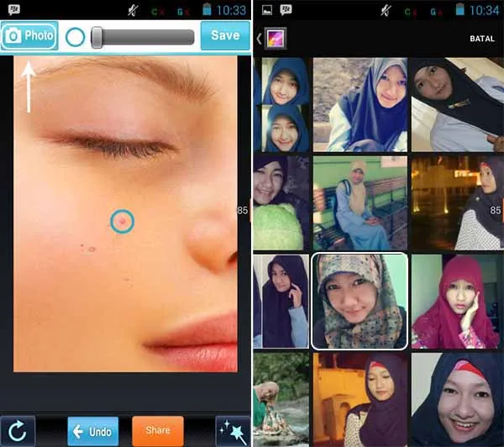Tap the small dark spots on the cheek
The height and width of the screenshot is (447, 504).
pos(88,248)
